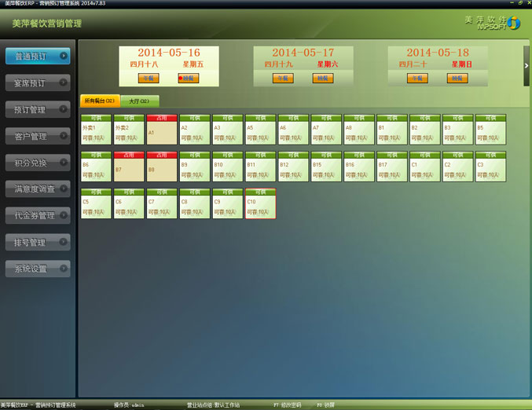Select table 外卖1

(x=96, y=130)
